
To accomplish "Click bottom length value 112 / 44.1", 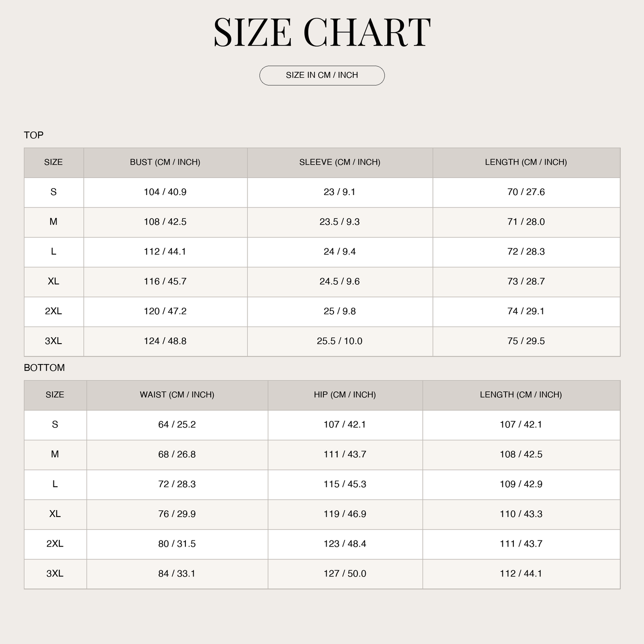I will 521,574.
